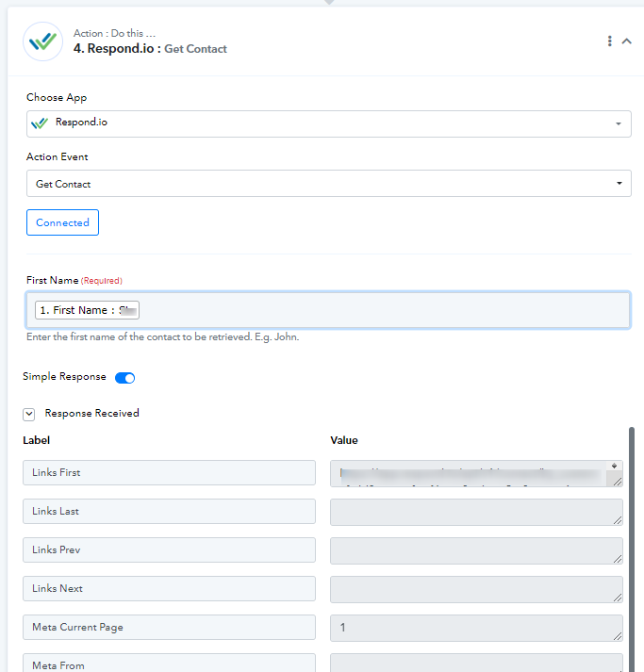Click the 'Action : Do this ...' text
Viewport: 644px width, 672px height.
tap(114, 33)
